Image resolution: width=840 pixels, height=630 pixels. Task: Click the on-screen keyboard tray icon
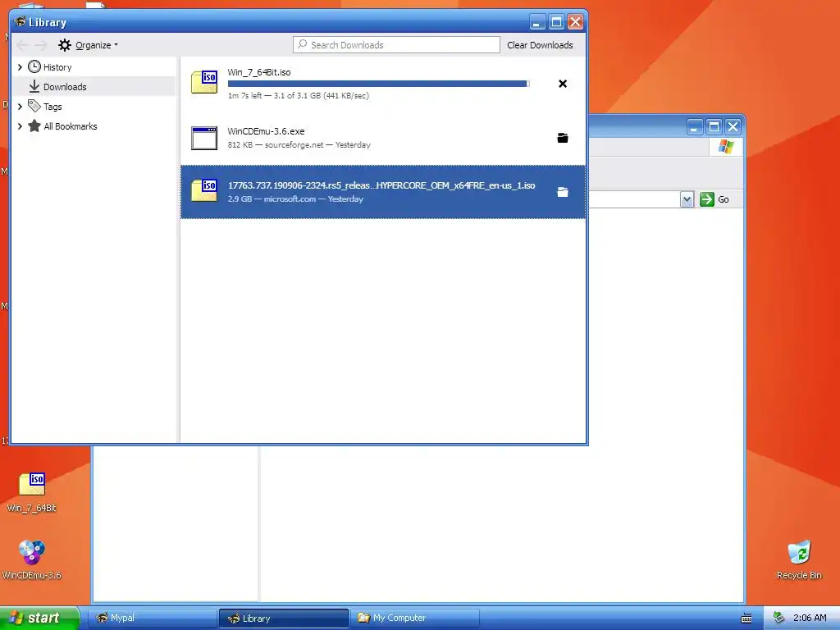tap(746, 619)
